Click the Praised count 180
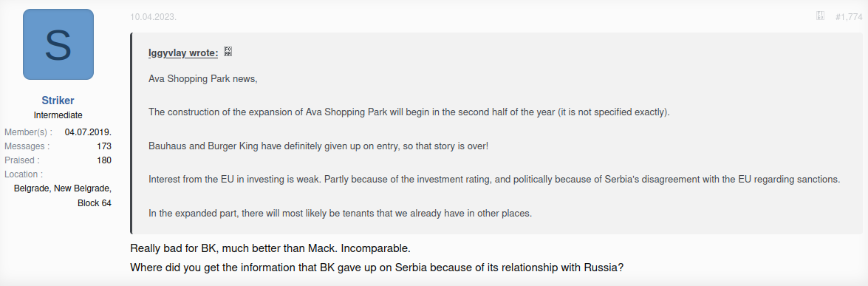The height and width of the screenshot is (286, 868). pyautogui.click(x=103, y=160)
